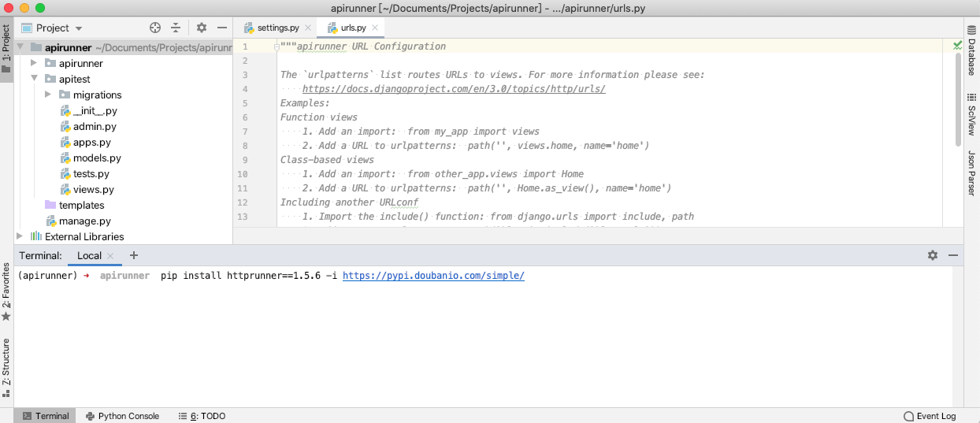980x423 pixels.
Task: Click the green inspection checkmark indicator
Action: coord(957,46)
